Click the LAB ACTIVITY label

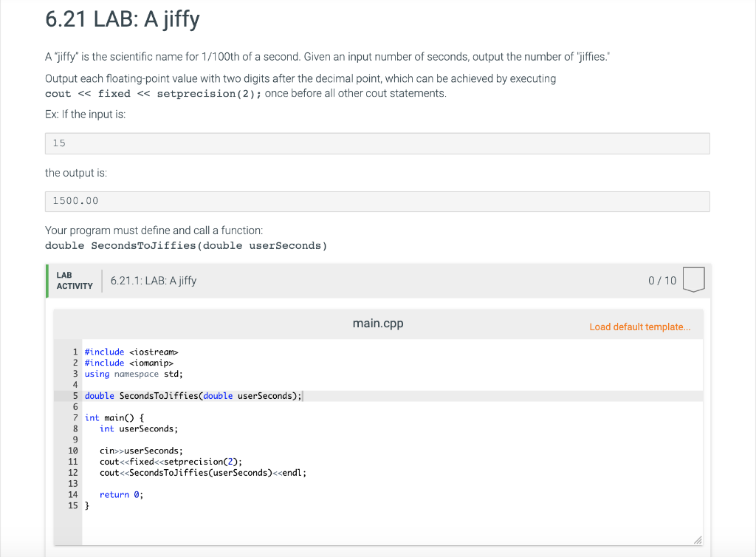74,280
